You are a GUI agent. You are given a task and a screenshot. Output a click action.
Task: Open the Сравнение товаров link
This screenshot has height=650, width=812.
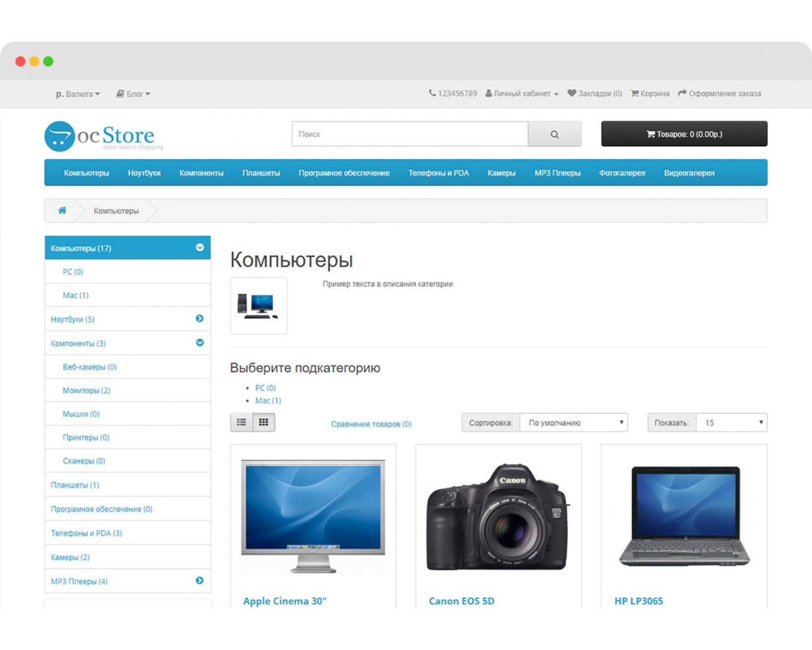coord(371,424)
